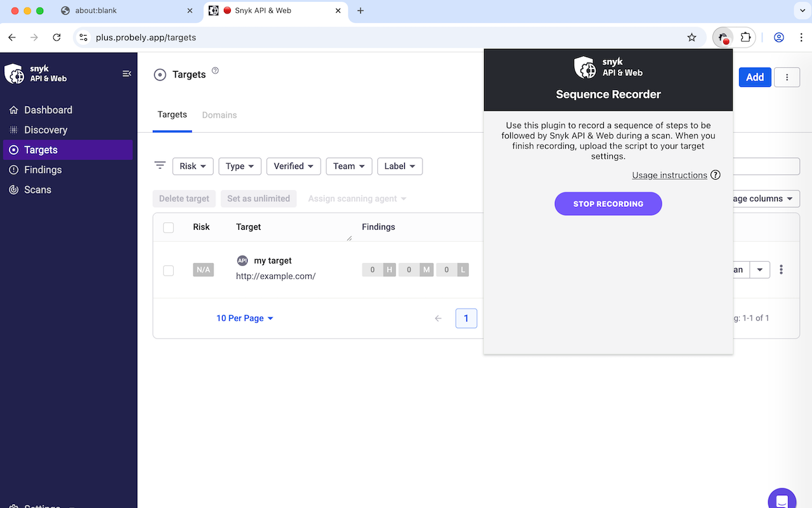Click the Findings column header
Image resolution: width=812 pixels, height=508 pixels.
click(x=379, y=227)
